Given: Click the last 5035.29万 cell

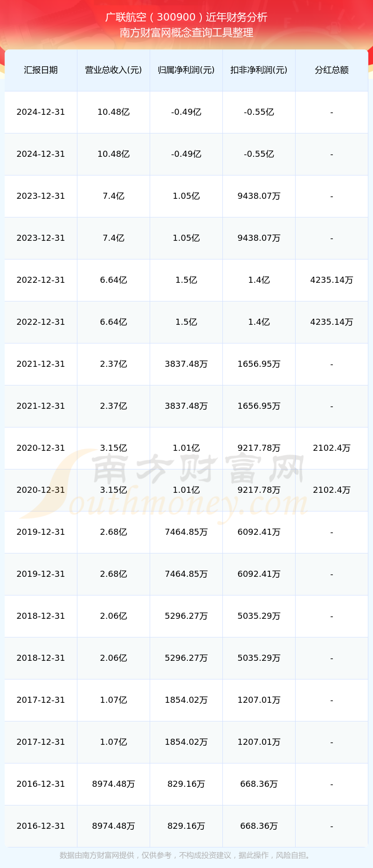Looking at the screenshot, I should coord(259,658).
